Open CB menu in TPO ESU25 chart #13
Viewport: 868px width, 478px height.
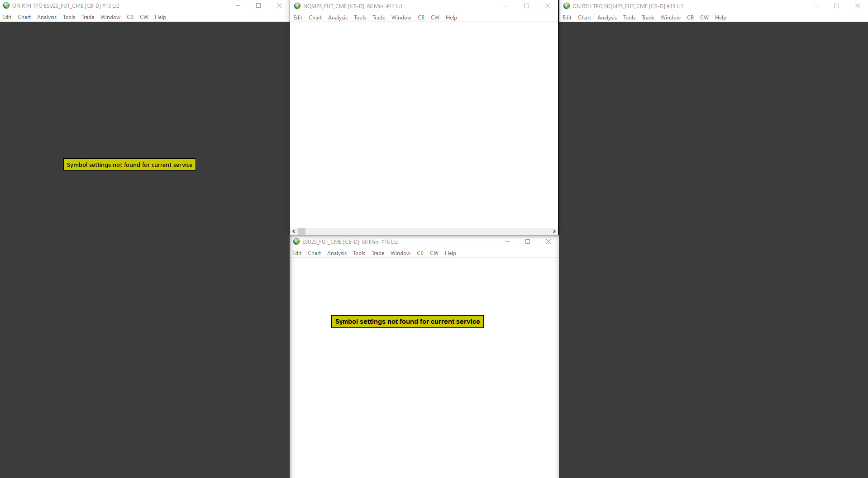(130, 17)
